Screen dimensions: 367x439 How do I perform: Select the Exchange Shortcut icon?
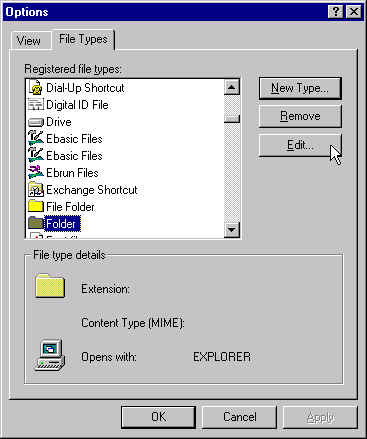[x=36, y=190]
